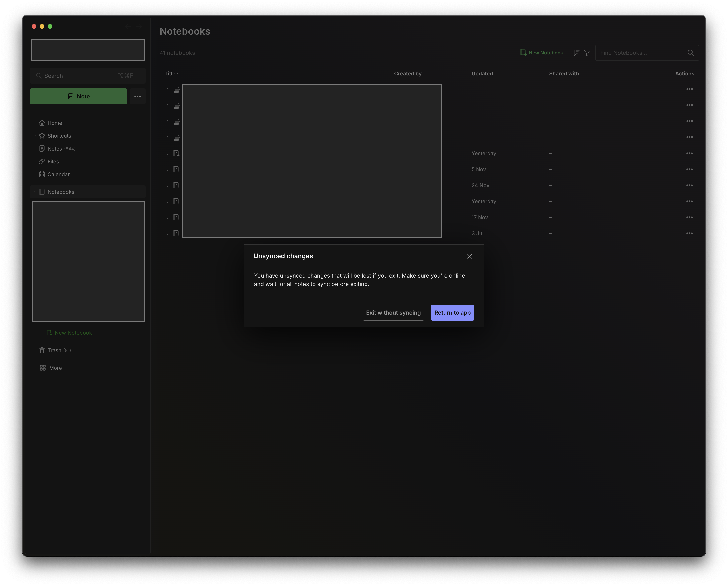Open actions menu for fourth stack row
Image resolution: width=728 pixels, height=586 pixels.
pos(689,137)
